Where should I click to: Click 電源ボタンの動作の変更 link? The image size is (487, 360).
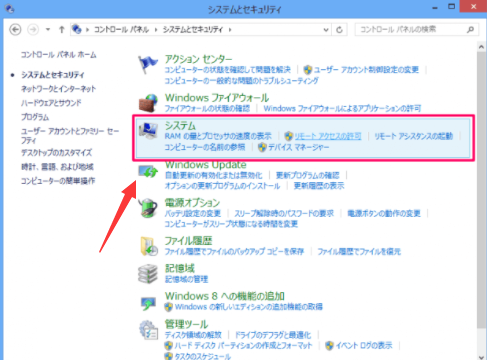[384, 213]
